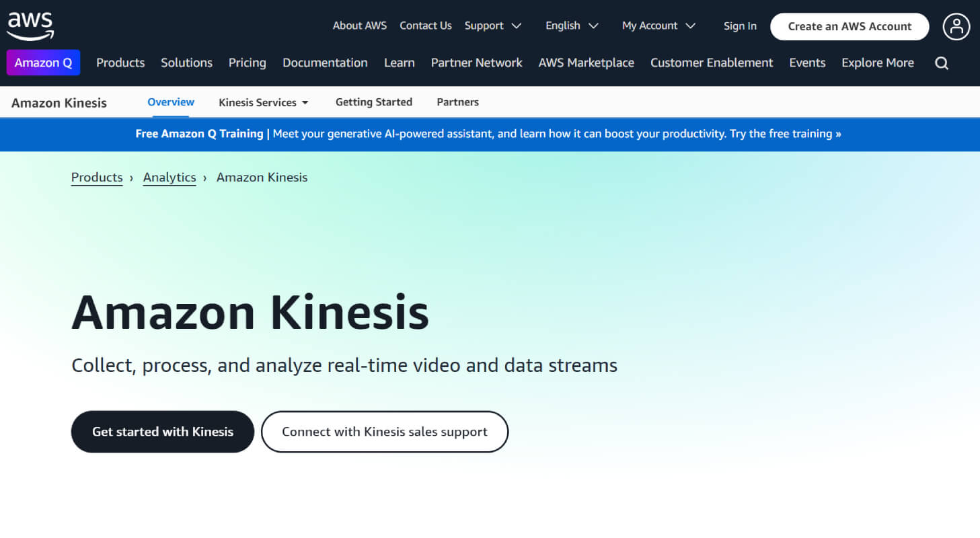This screenshot has height=538, width=980.
Task: Click the Amazon Kinesis subnav title
Action: 59,103
